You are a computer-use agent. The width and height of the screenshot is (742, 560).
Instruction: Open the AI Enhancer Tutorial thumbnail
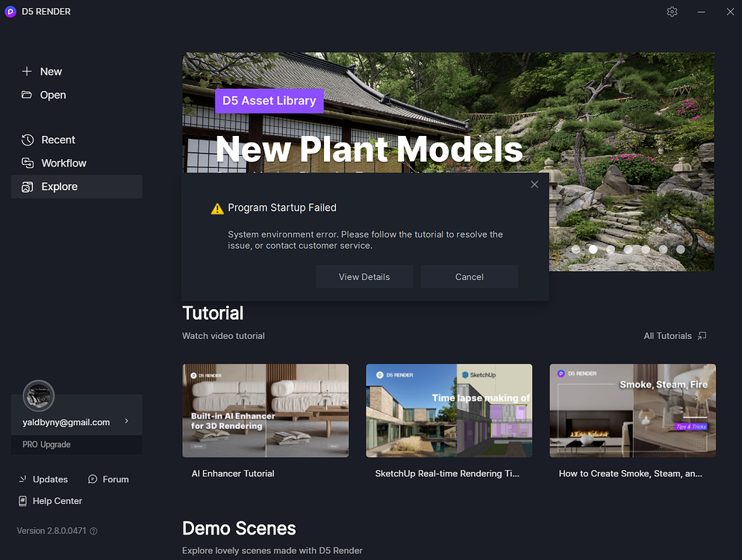point(266,411)
